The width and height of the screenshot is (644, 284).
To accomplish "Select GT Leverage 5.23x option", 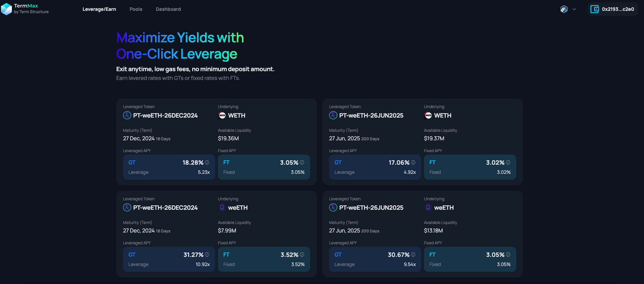I will [x=169, y=167].
